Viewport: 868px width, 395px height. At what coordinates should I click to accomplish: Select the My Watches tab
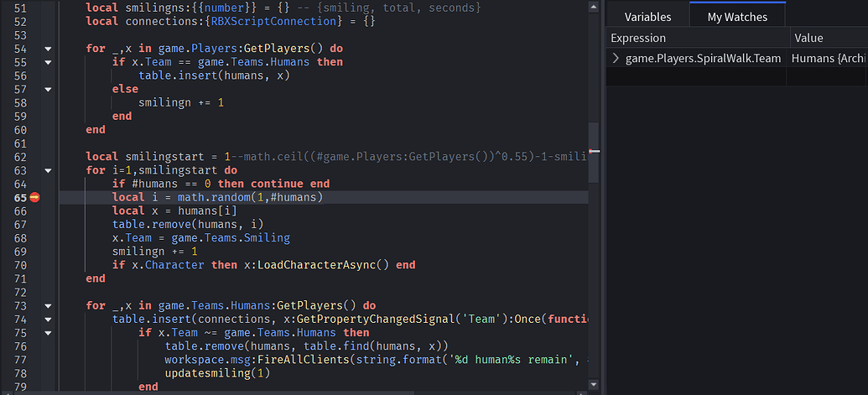[737, 17]
